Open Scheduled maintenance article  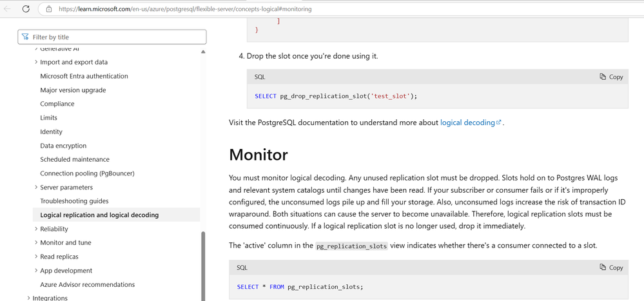click(x=75, y=159)
